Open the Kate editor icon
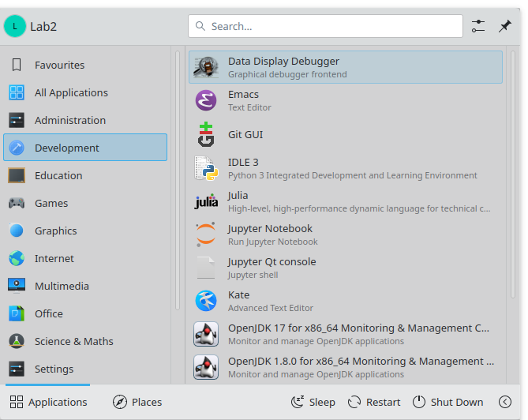Screen dimensions: 528x420 pos(206,301)
